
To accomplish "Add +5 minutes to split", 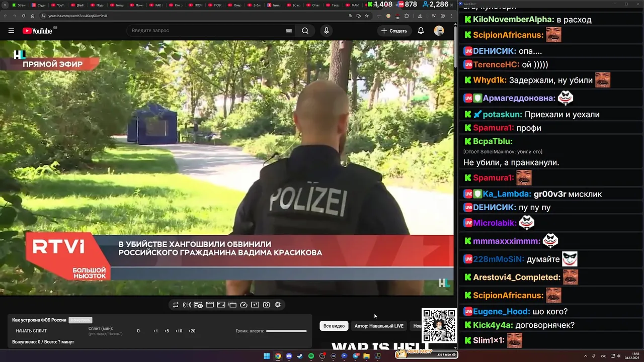I will (x=167, y=331).
